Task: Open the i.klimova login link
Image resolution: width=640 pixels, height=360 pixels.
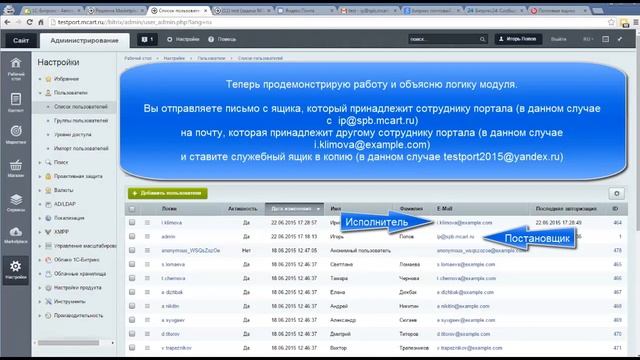Action: coord(171,222)
